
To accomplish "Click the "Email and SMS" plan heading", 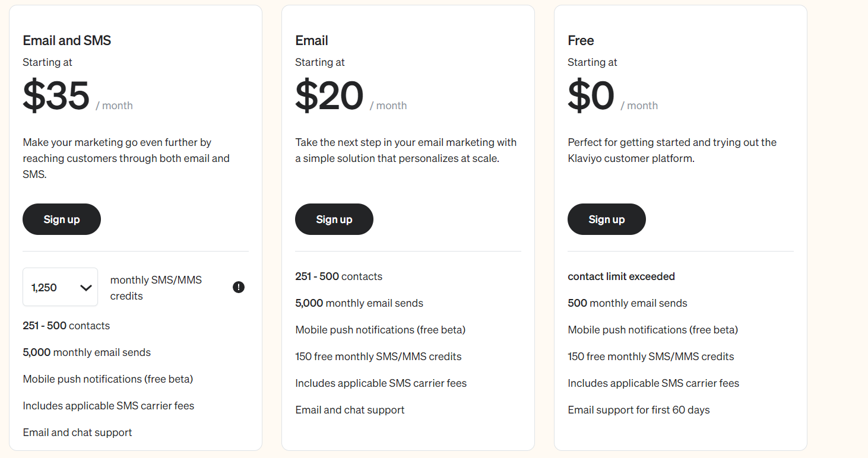I will 67,40.
